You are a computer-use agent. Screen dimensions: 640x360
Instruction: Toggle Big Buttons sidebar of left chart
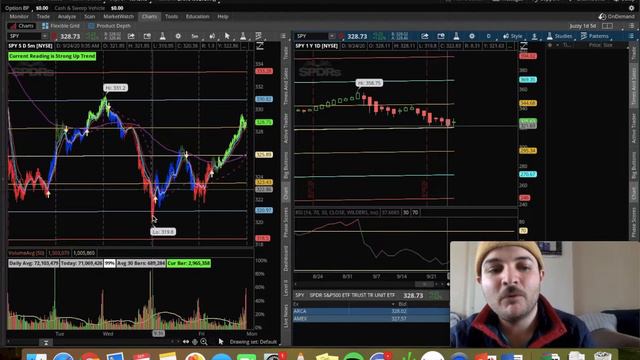pyautogui.click(x=286, y=165)
